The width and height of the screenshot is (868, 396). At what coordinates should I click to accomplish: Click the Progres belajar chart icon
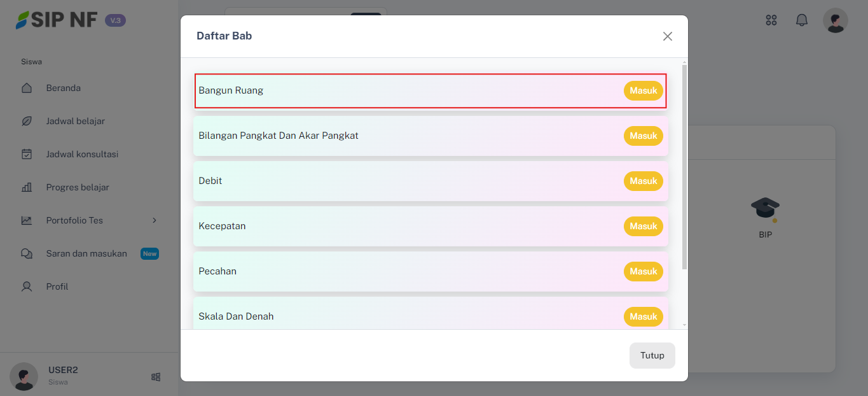27,187
